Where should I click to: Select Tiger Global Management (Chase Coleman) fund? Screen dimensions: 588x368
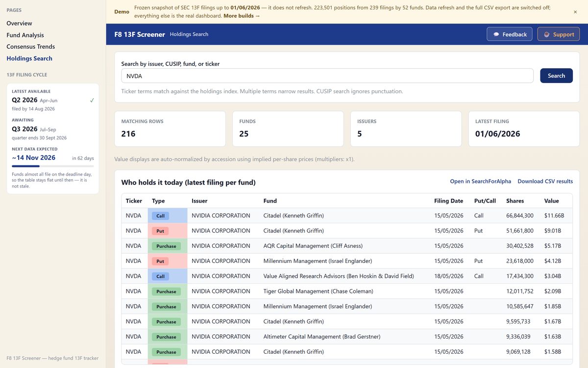pyautogui.click(x=318, y=291)
